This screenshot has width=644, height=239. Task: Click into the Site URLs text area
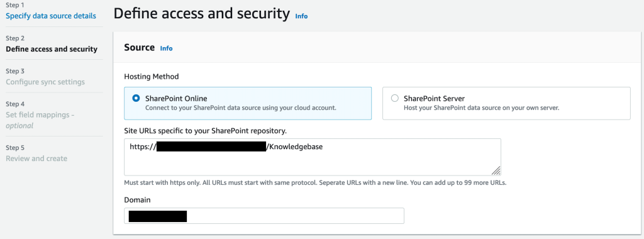(x=313, y=157)
